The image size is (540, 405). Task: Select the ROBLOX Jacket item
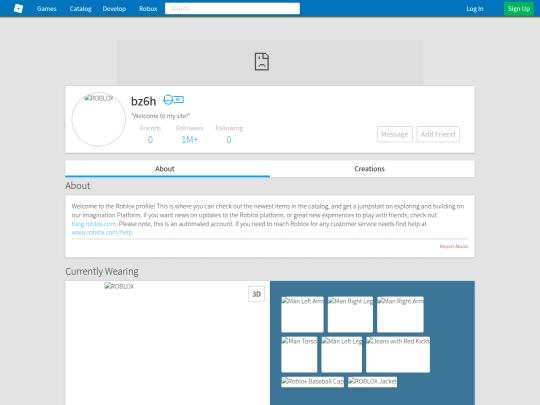click(372, 382)
